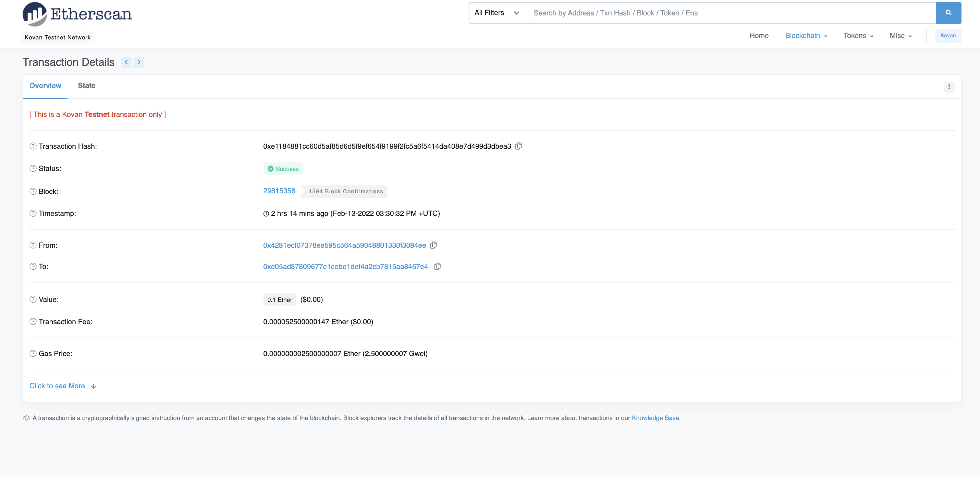The height and width of the screenshot is (477, 980).
Task: Focus the address search input field
Action: (x=731, y=13)
